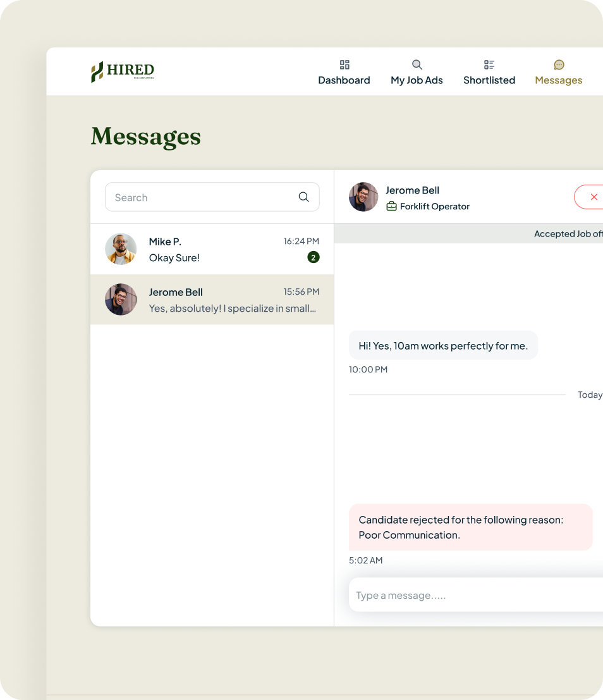Click the HIRED logo
The width and height of the screenshot is (603, 700).
123,71
